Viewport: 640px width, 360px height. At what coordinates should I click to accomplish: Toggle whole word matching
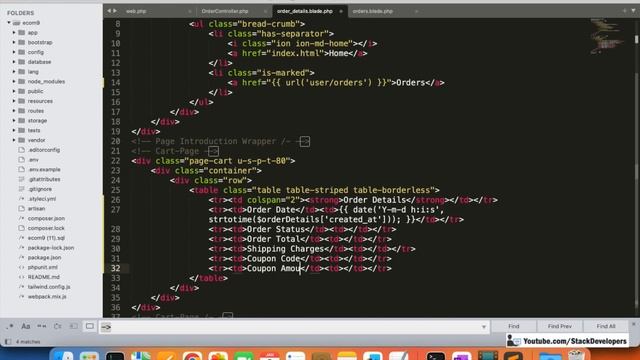click(42, 326)
